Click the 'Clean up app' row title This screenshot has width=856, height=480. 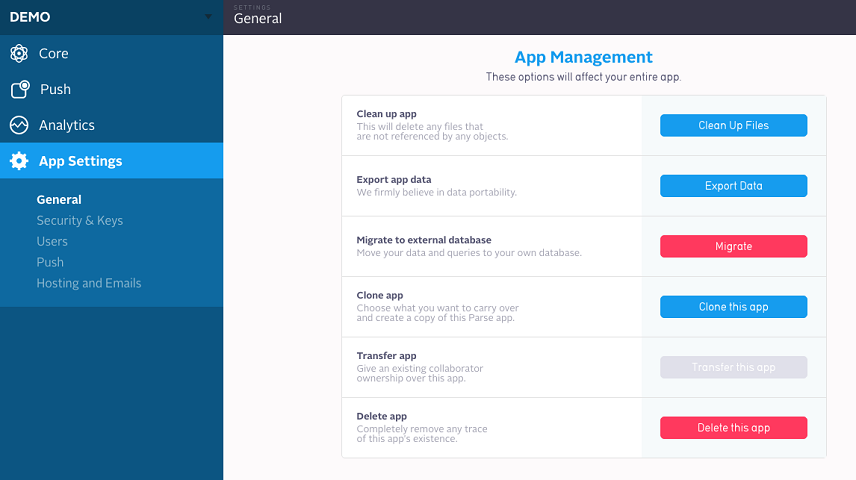coord(387,114)
